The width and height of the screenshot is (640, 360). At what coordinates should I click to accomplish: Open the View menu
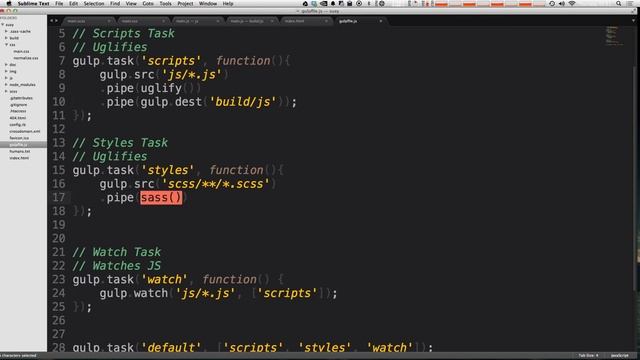(x=131, y=4)
